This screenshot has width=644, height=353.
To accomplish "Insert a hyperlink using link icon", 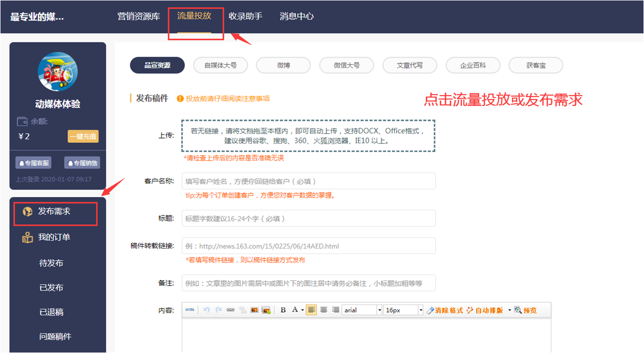I will 230,310.
